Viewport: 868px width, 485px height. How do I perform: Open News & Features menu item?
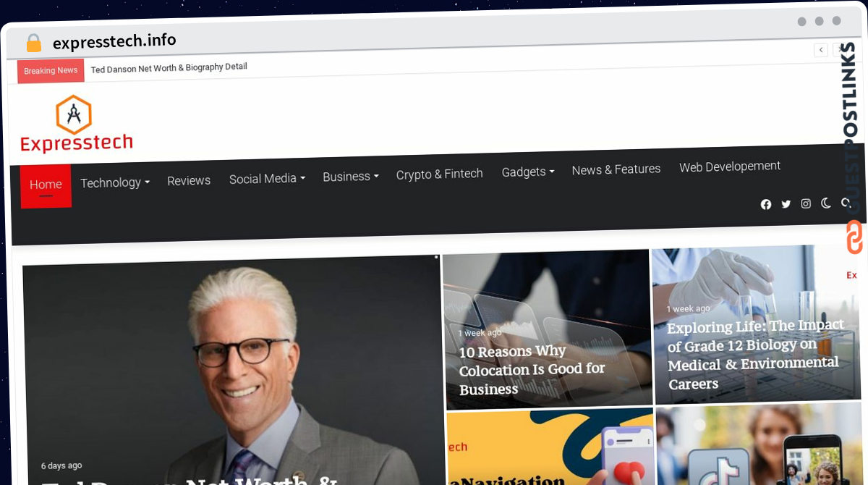click(616, 169)
